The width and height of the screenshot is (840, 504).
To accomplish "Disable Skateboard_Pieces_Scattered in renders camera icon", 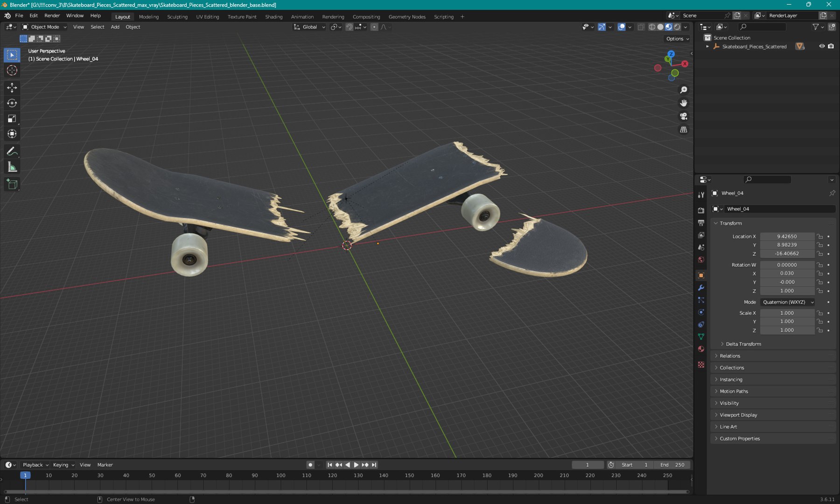I will pyautogui.click(x=831, y=46).
